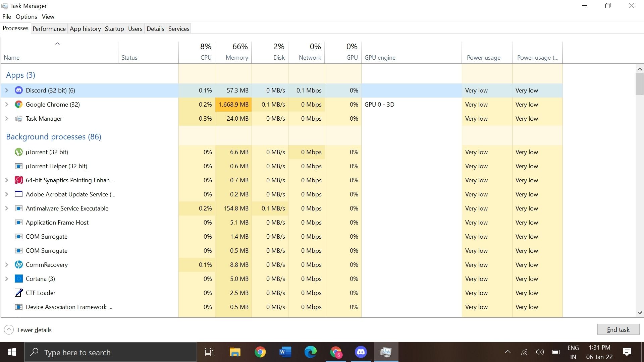Select the first COM Surrogate row at 1.4 MB
Image resolution: width=644 pixels, height=362 pixels.
(281, 237)
